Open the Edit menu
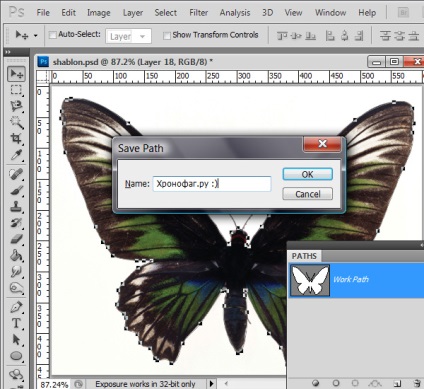This screenshot has height=389, width=424. tap(68, 13)
